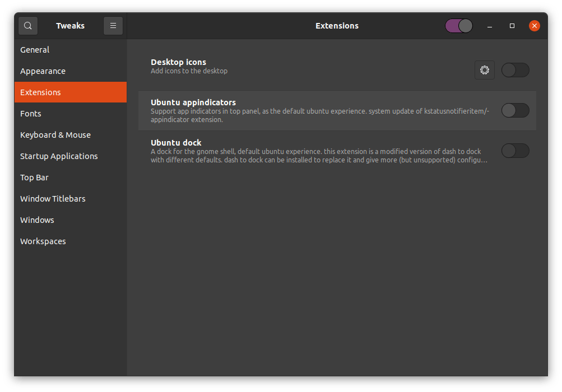Select Extensions in the sidebar
The image size is (562, 392).
(71, 92)
